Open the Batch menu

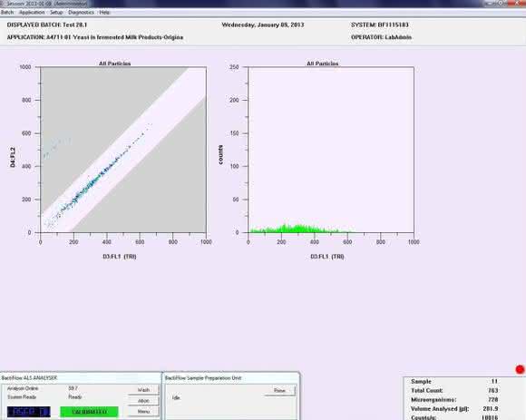pyautogui.click(x=7, y=13)
